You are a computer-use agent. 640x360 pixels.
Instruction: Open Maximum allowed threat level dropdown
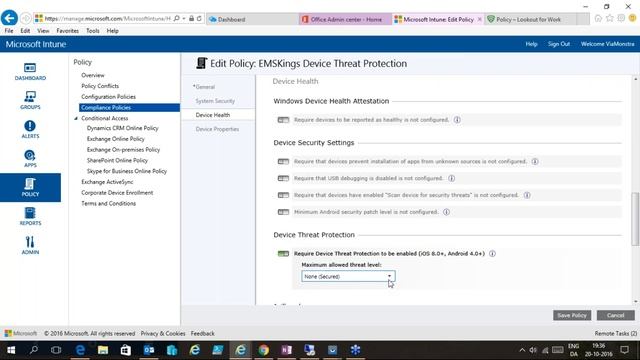348,276
